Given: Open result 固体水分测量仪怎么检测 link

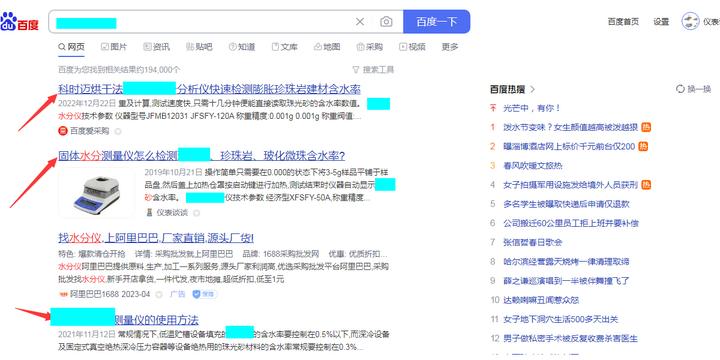Looking at the screenshot, I should pyautogui.click(x=202, y=156).
